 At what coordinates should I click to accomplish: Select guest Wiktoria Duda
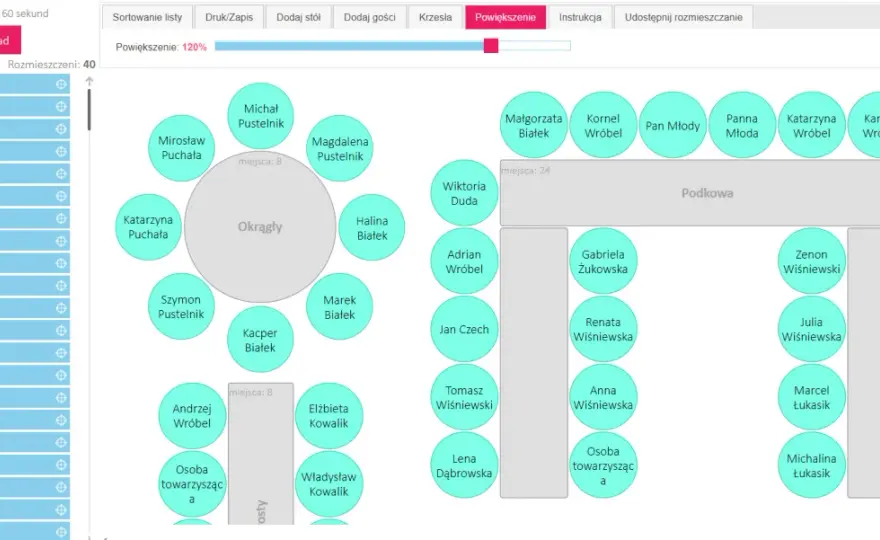[x=464, y=193]
